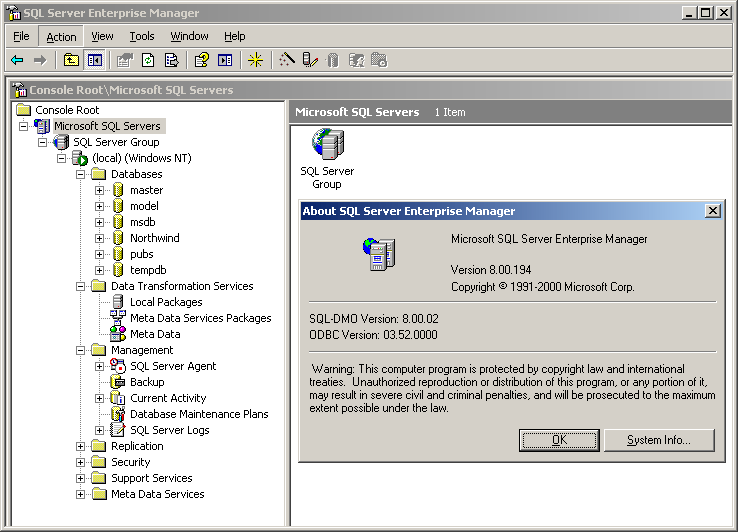The width and height of the screenshot is (738, 532).
Task: Click the Show/Hide Action Pane icon
Action: [225, 60]
